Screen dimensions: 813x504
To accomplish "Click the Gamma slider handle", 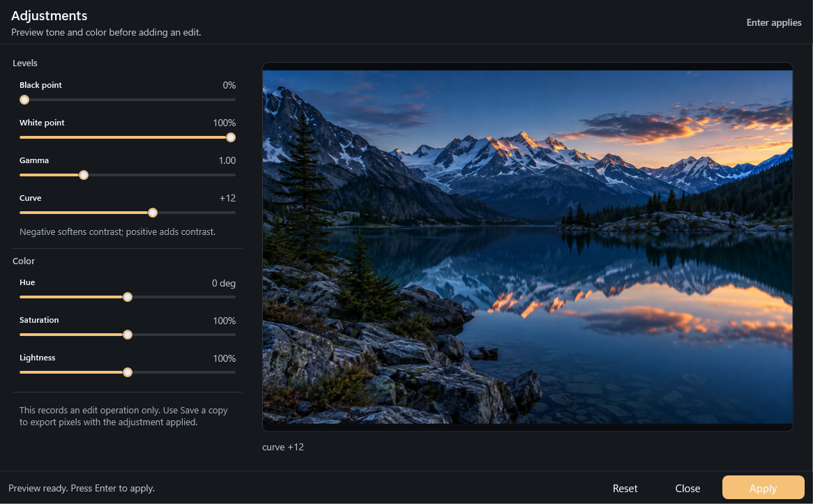I will point(84,175).
